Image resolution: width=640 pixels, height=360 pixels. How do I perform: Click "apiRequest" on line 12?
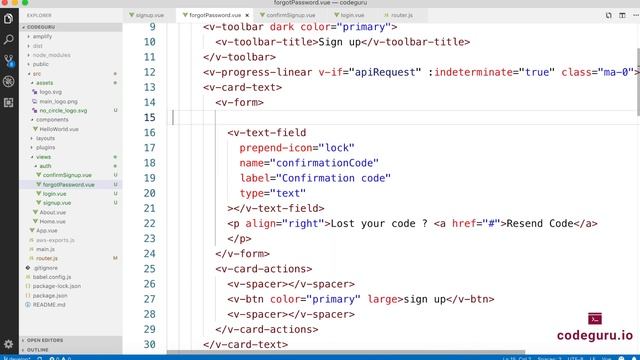tap(385, 72)
